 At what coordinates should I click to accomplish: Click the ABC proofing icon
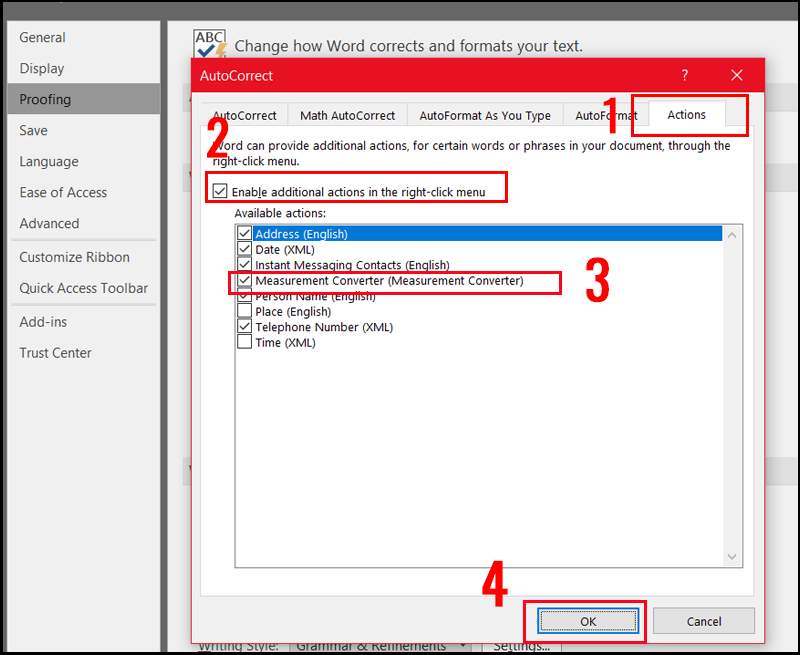(x=210, y=44)
